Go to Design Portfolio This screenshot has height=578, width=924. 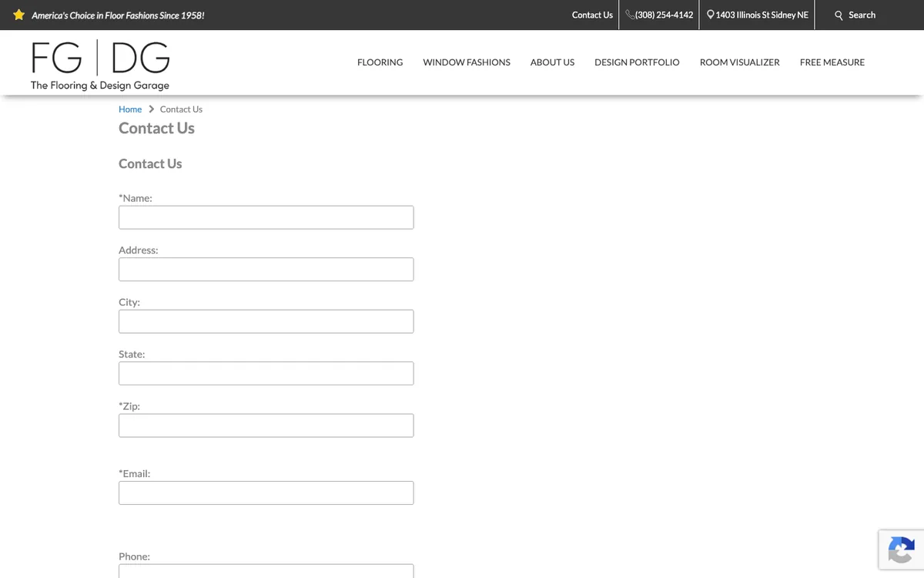637,62
